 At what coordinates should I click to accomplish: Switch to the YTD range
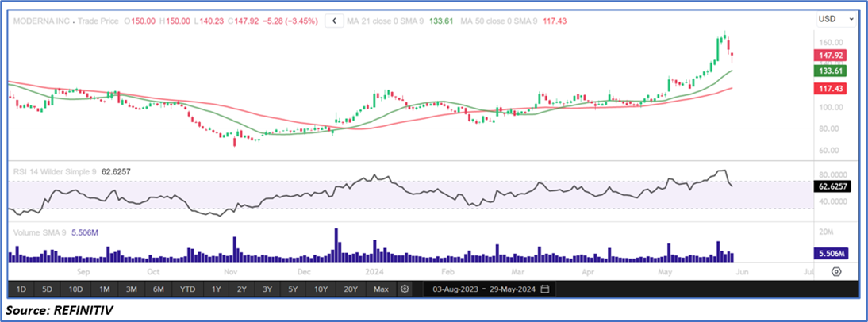[187, 289]
